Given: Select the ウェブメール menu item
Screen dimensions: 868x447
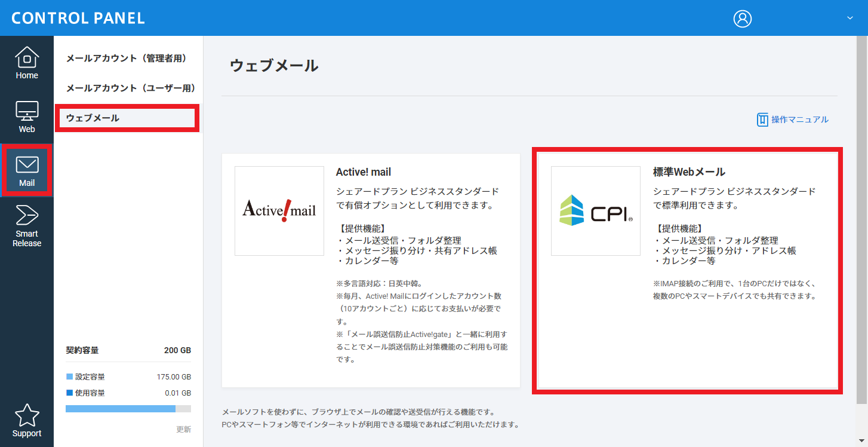Looking at the screenshot, I should coord(93,118).
